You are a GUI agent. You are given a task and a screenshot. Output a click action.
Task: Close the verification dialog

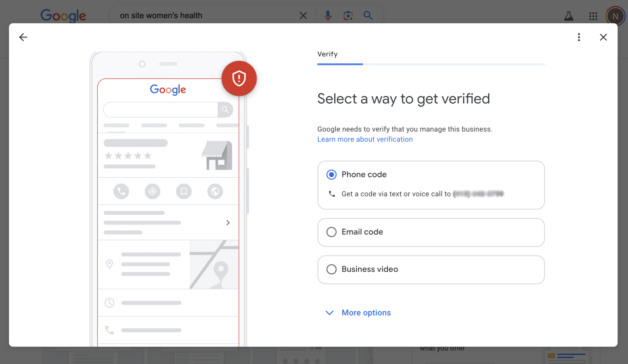point(603,37)
